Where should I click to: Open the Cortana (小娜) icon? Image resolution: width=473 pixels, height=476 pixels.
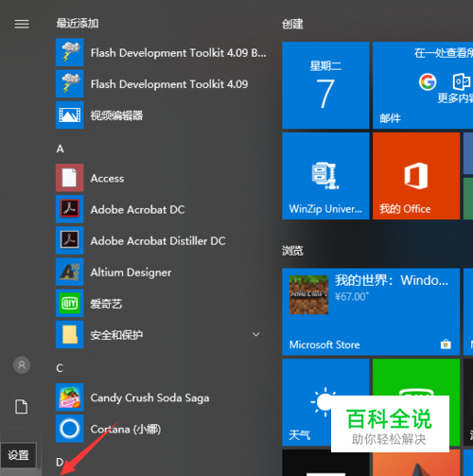pos(70,429)
